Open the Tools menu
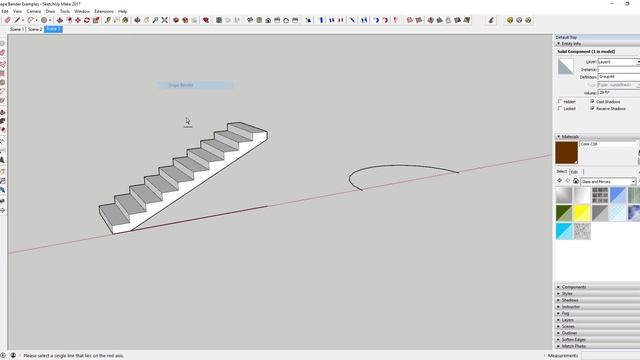 pyautogui.click(x=64, y=11)
